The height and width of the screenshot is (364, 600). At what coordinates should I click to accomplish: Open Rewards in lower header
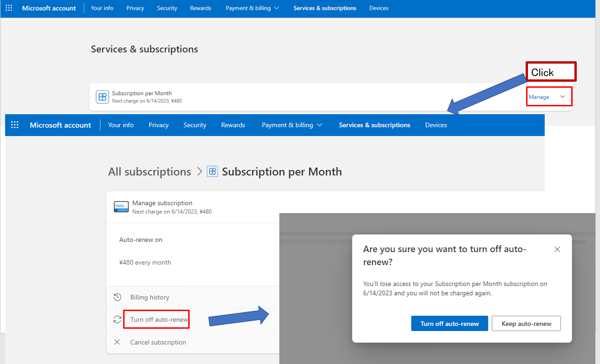pyautogui.click(x=233, y=125)
